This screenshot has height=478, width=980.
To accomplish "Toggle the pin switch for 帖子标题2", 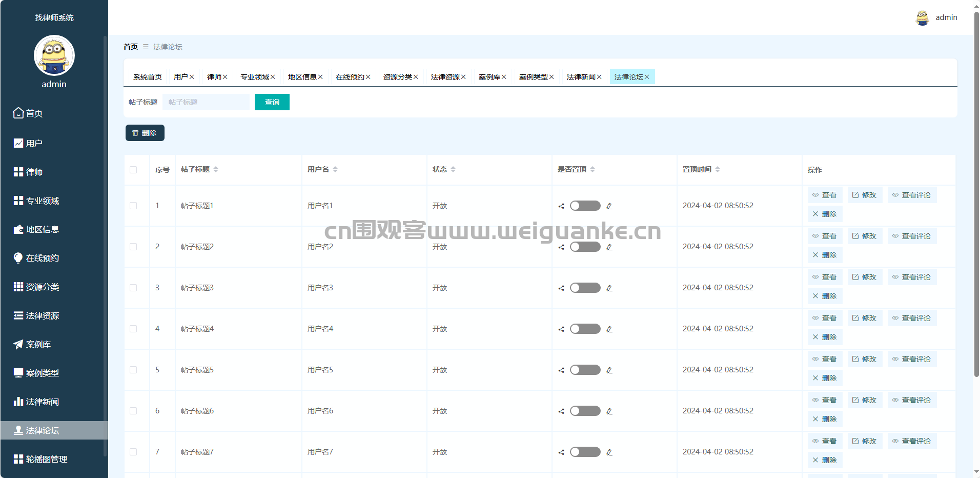I will tap(585, 247).
